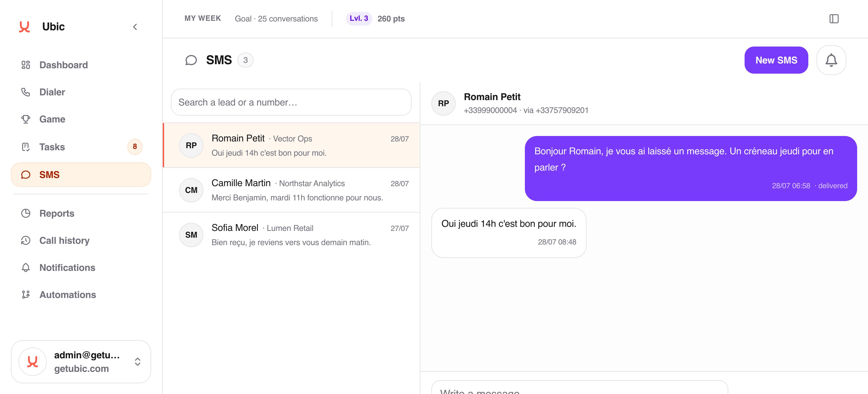
Task: Click the SM avatar
Action: pyautogui.click(x=191, y=235)
